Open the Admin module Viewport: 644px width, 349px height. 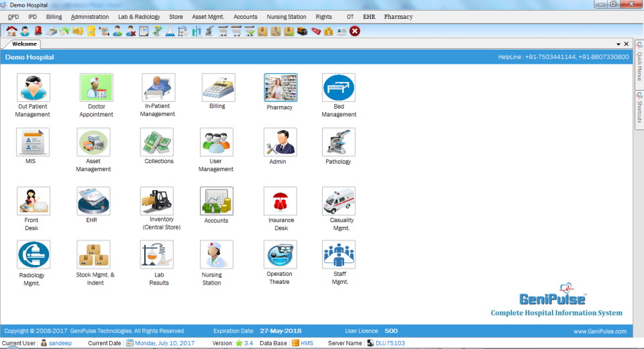pyautogui.click(x=280, y=142)
